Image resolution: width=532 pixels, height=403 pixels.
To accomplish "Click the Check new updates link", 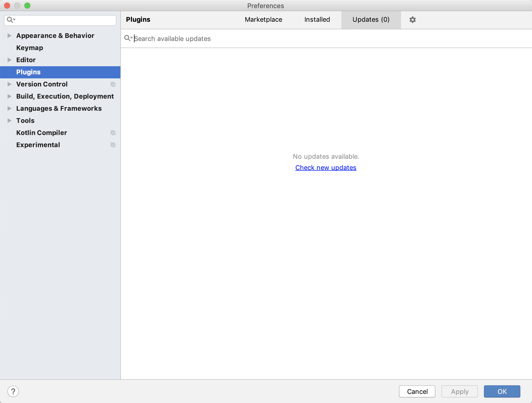I will (326, 168).
